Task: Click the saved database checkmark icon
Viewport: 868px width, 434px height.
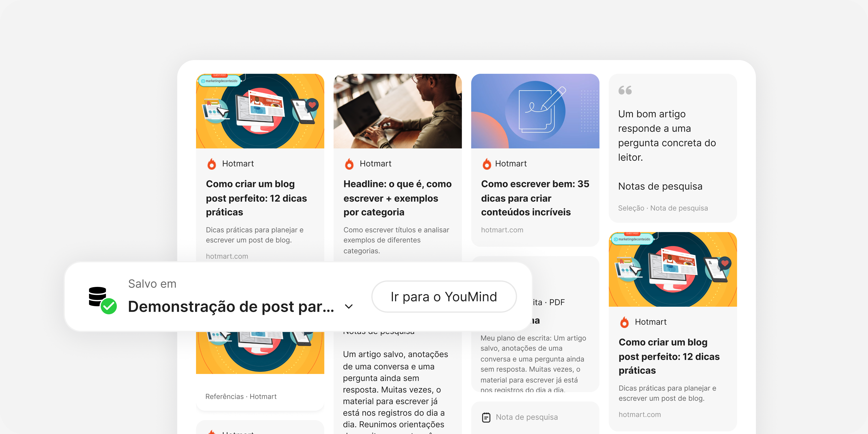Action: [102, 300]
